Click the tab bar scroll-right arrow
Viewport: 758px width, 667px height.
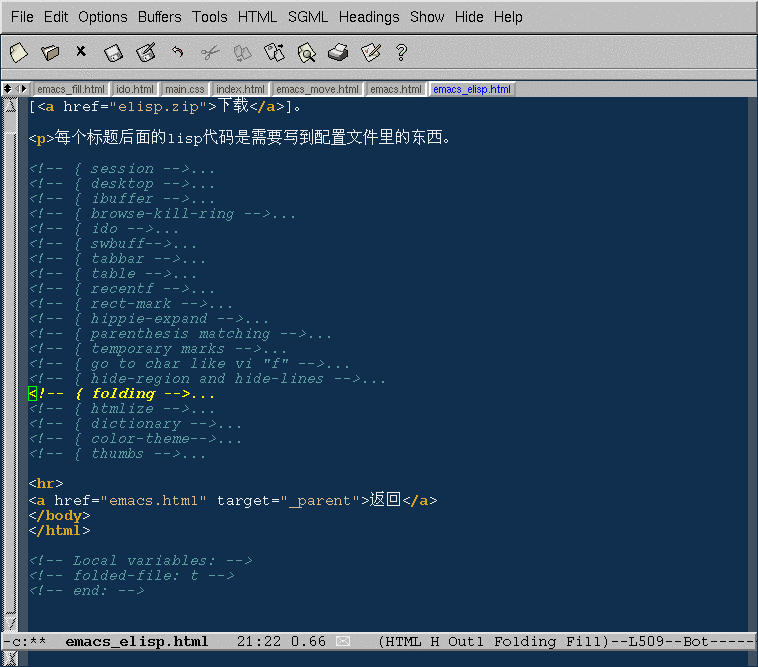(23, 89)
